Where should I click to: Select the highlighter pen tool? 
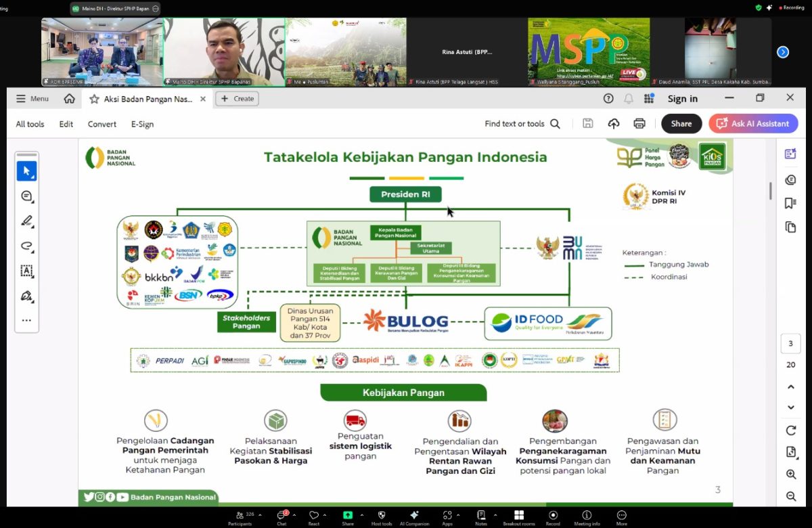coord(26,221)
